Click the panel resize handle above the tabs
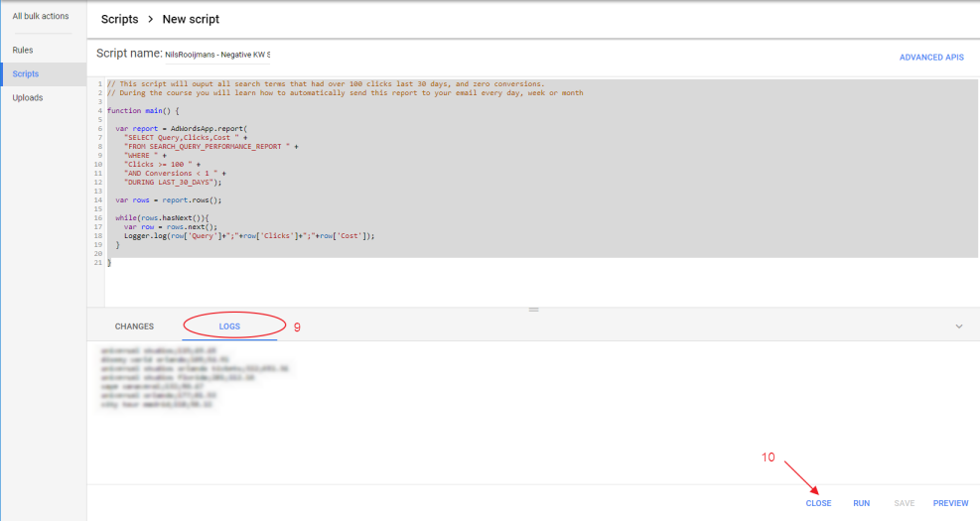Screen dimensions: 980x521 pos(533,310)
